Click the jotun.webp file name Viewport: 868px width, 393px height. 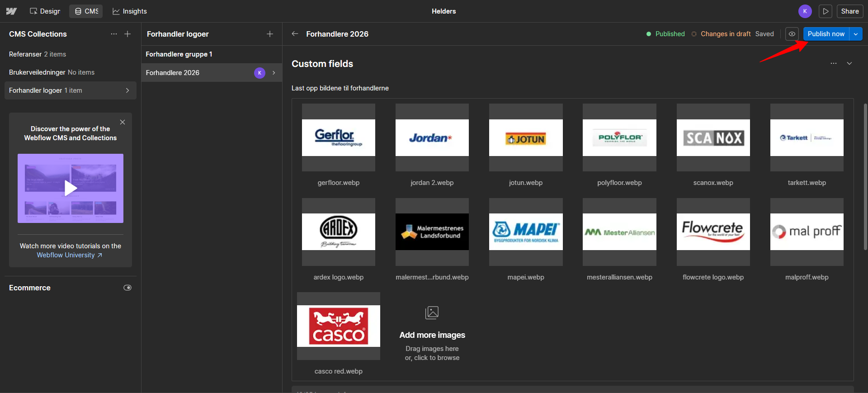coord(526,183)
